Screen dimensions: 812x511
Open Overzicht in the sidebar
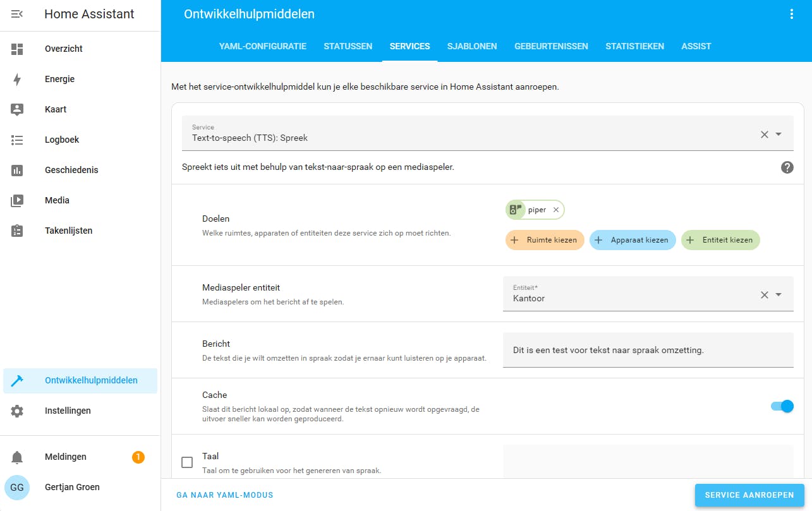pyautogui.click(x=81, y=49)
